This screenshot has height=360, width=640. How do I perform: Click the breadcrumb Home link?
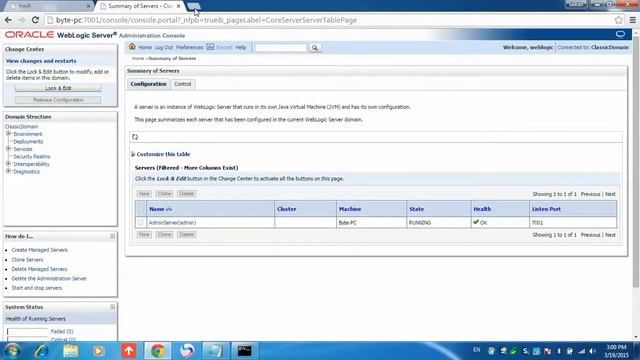point(138,58)
